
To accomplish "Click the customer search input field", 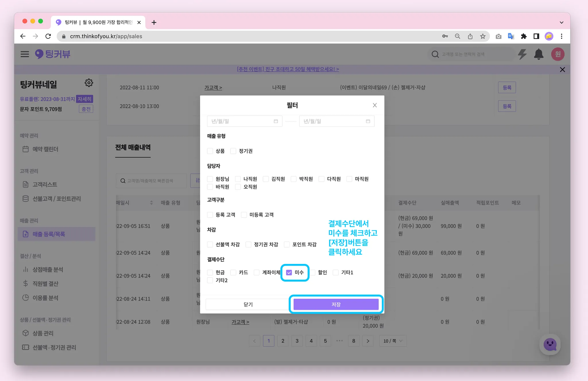I will 471,54.
